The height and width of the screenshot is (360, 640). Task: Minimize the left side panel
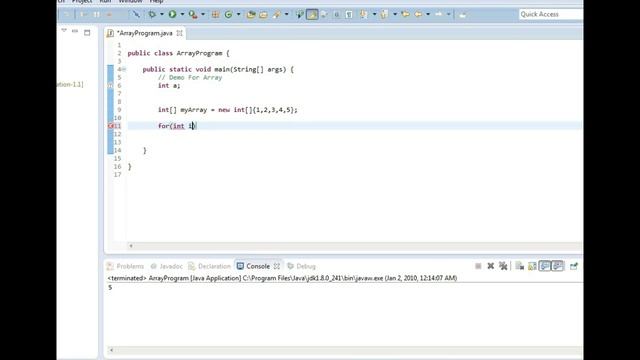pos(75,31)
